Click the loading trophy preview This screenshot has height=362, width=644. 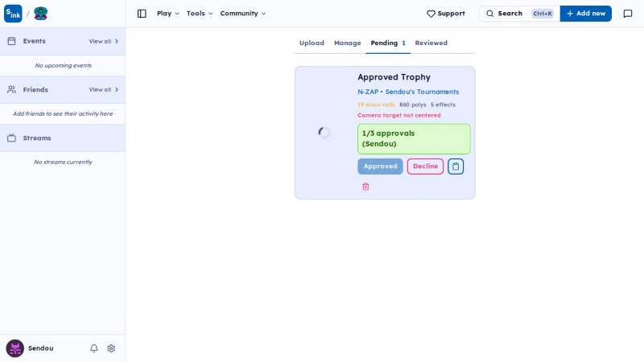click(324, 133)
